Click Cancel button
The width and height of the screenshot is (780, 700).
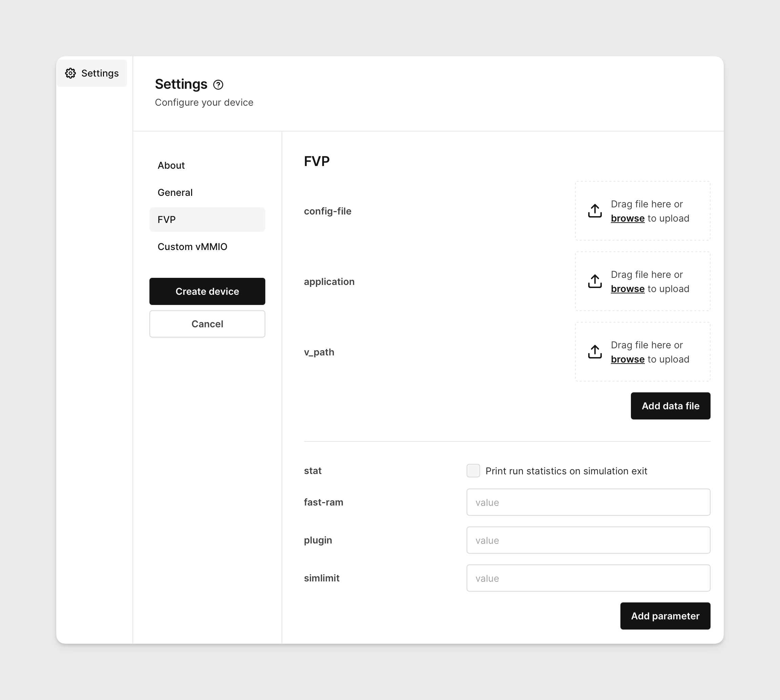pyautogui.click(x=207, y=324)
